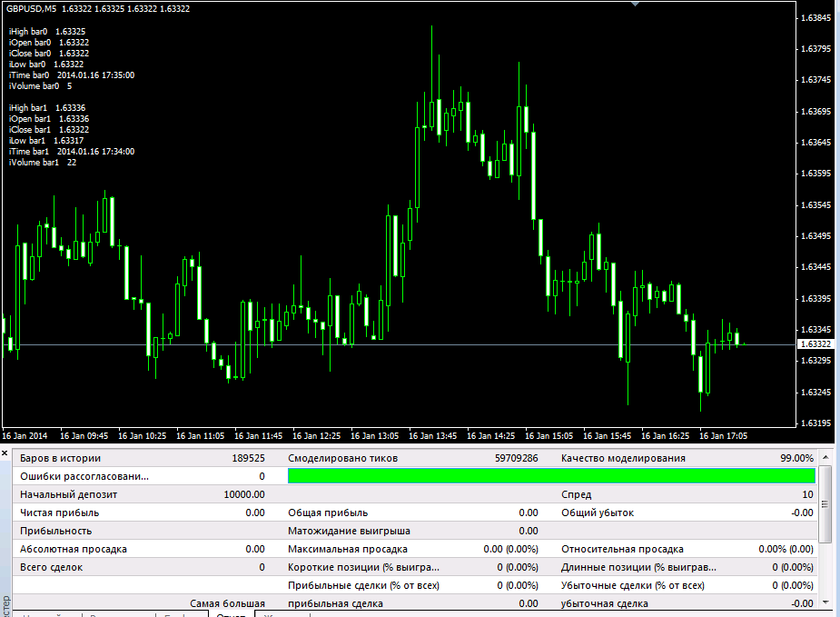Close the strategy tester panel
Screen dimensions: 840x617
click(x=5, y=453)
